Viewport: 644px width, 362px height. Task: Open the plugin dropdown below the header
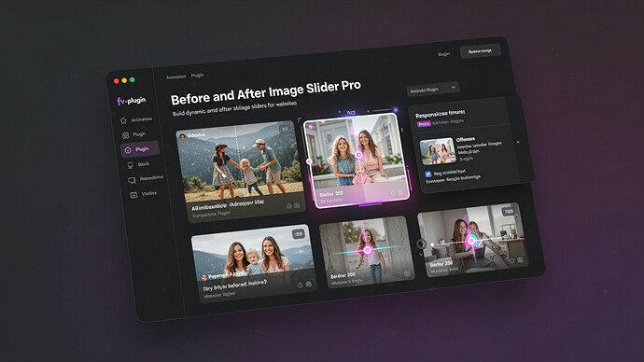click(x=433, y=89)
